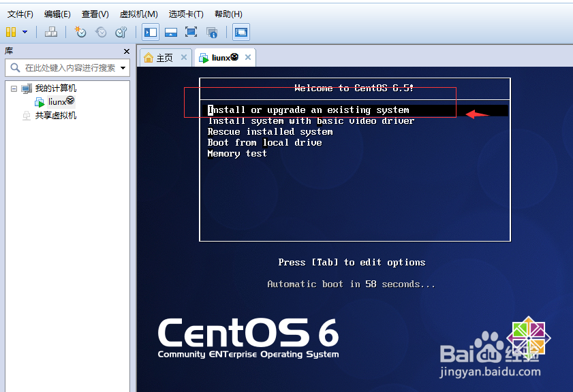This screenshot has height=392, width=573.
Task: Open the 文件(F) menu
Action: click(20, 14)
